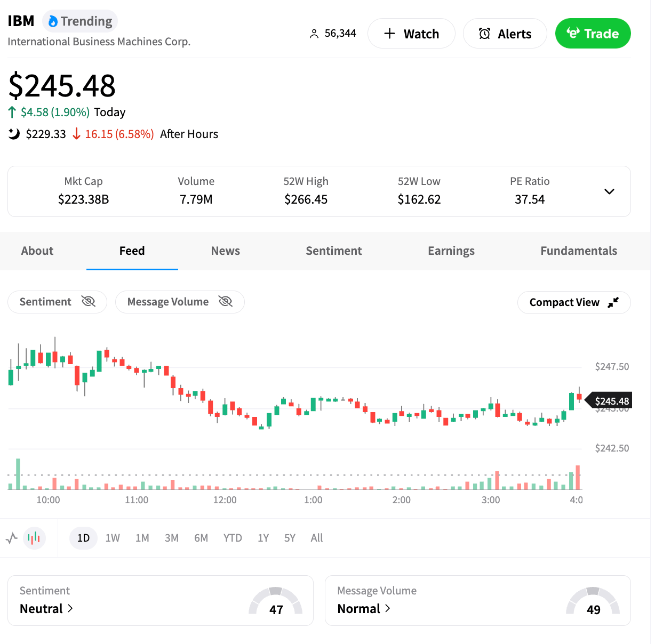Viewport: 655px width, 644px height.
Task: Click the $245.48 current price chart label
Action: coord(609,400)
